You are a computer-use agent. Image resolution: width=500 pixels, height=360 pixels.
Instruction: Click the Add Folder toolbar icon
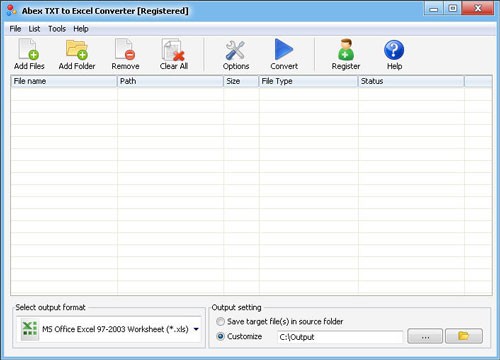77,54
